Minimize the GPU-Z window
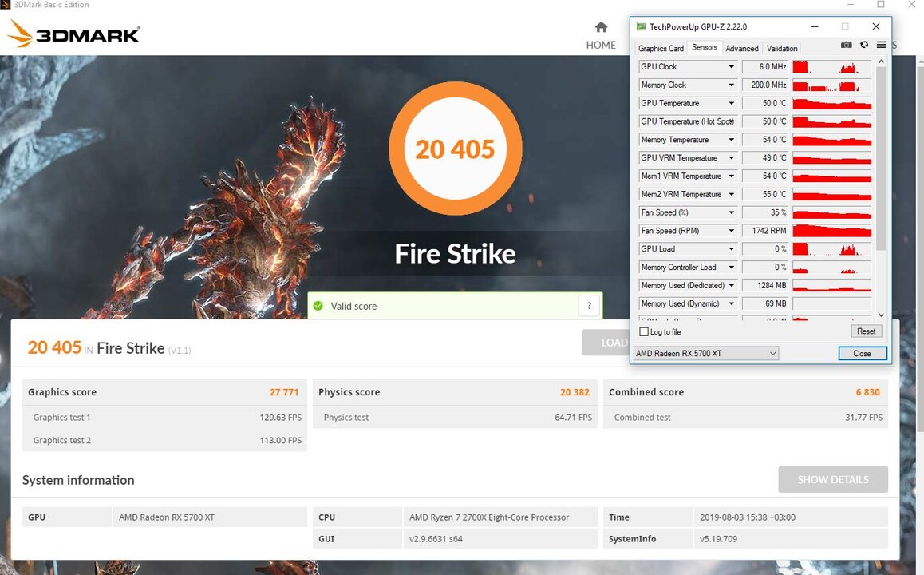The height and width of the screenshot is (575, 924). pos(815,26)
